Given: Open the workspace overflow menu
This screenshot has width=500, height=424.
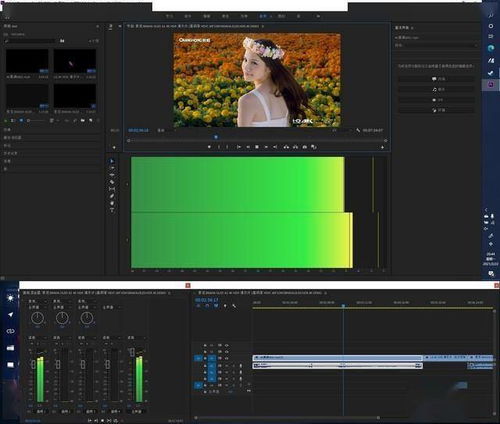Looking at the screenshot, I should pyautogui.click(x=318, y=16).
